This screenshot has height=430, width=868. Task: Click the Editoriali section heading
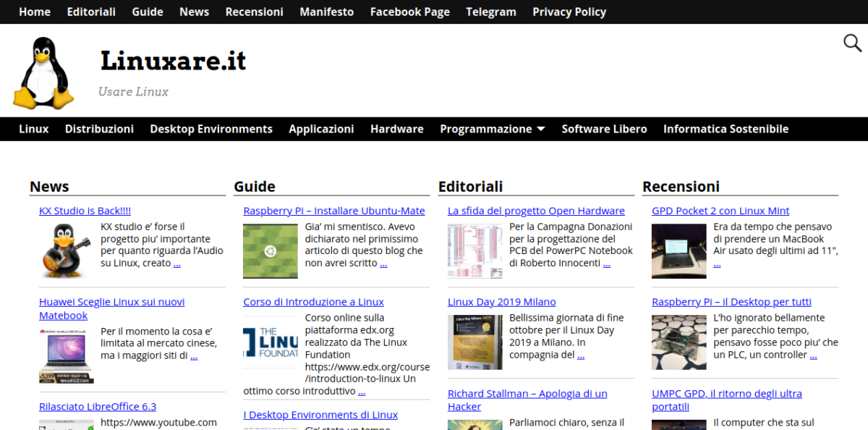click(x=471, y=186)
